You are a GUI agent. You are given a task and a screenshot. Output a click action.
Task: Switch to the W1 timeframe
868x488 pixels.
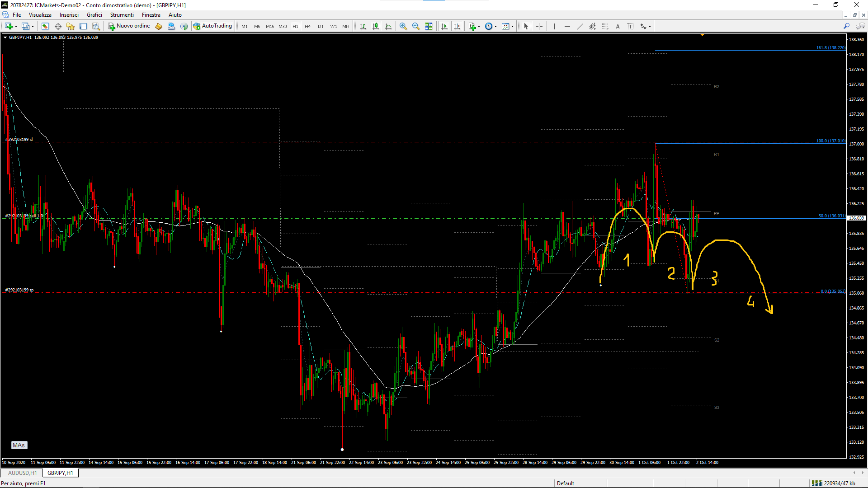point(333,26)
